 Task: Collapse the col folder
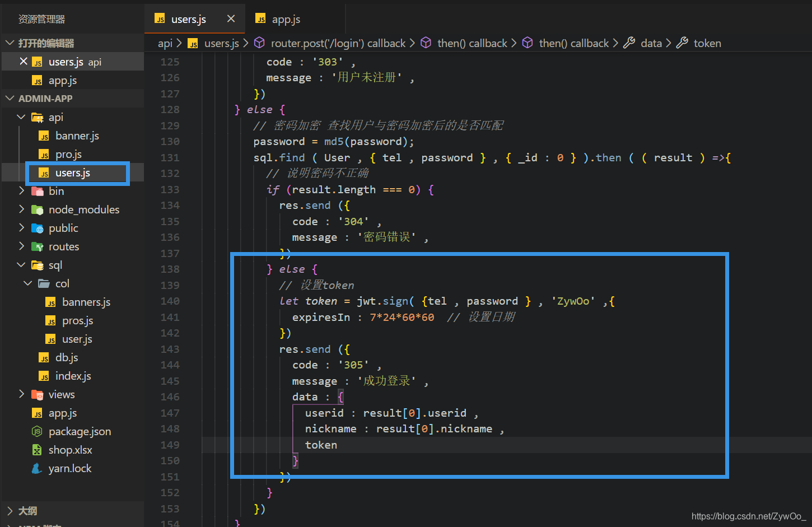tap(28, 283)
